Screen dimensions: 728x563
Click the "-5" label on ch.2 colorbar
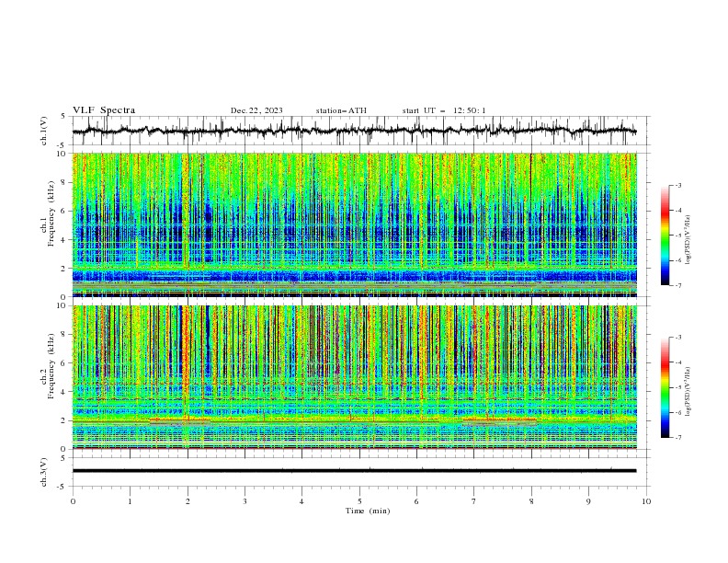678,387
